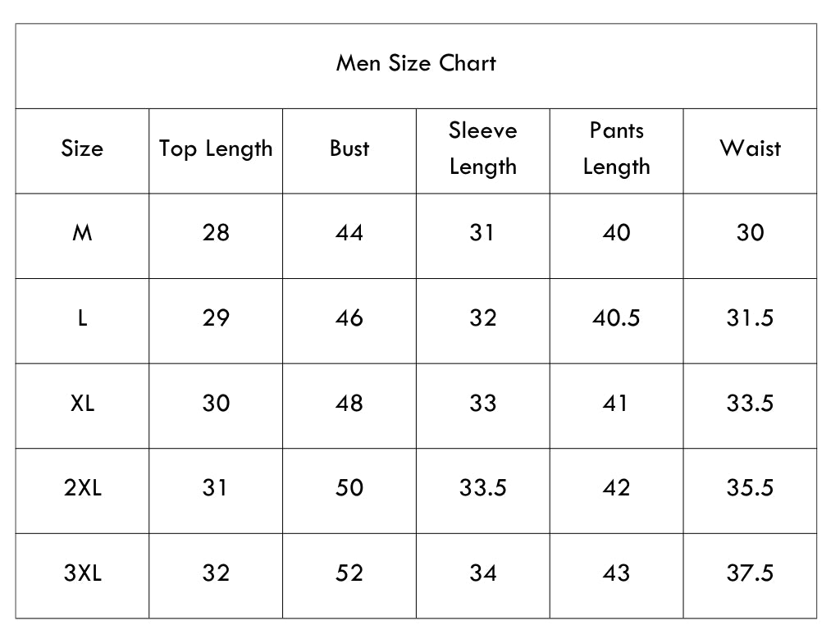The height and width of the screenshot is (630, 840).
Task: Select the 2XL sleeve length 33.5
Action: (x=482, y=488)
